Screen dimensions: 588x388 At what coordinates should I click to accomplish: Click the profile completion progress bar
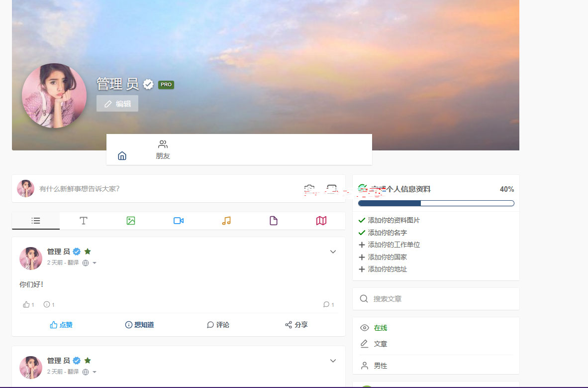(x=436, y=203)
